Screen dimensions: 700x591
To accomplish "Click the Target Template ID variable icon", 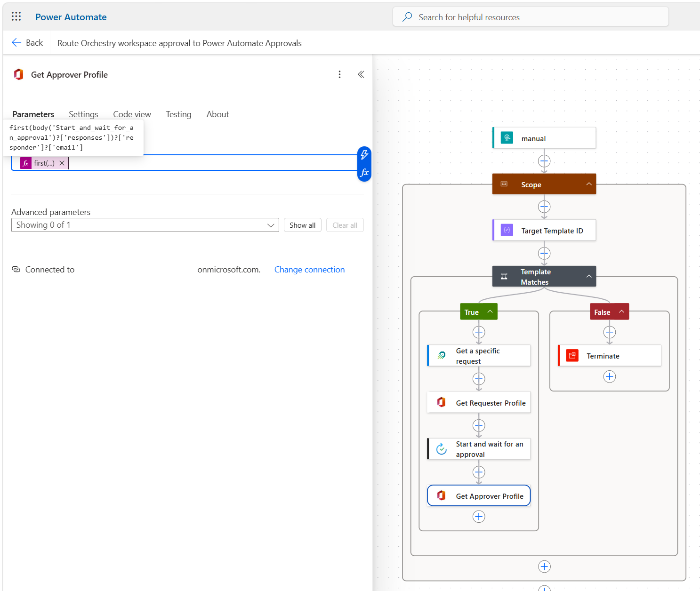I will [507, 230].
